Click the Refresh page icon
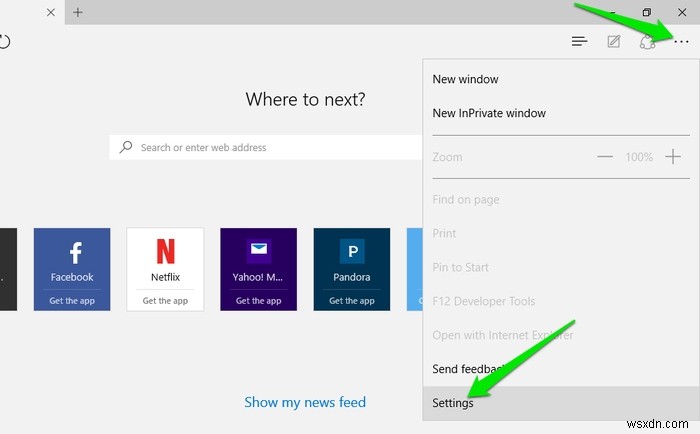700x434 pixels. (x=4, y=42)
